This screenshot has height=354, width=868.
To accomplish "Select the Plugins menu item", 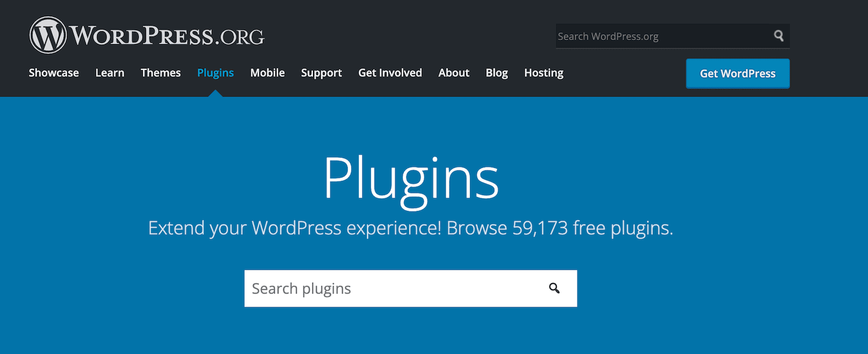I will click(x=215, y=72).
